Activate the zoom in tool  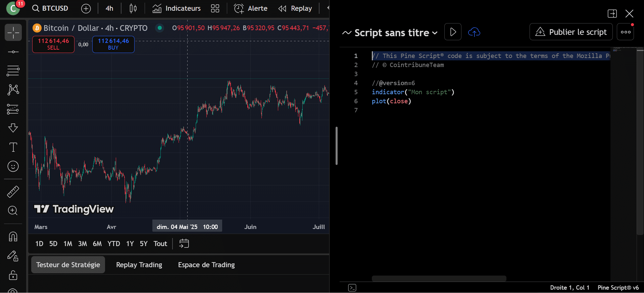pos(13,211)
